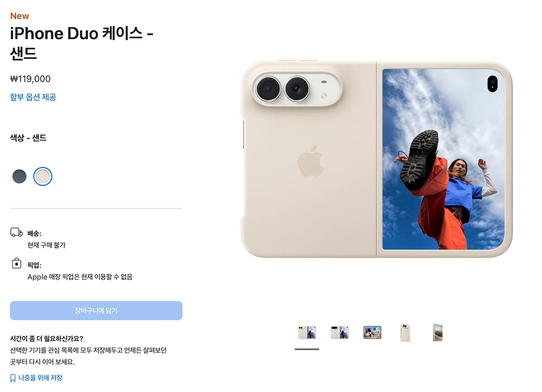
Task: Select the first product thumbnail showing open case
Action: tap(307, 332)
